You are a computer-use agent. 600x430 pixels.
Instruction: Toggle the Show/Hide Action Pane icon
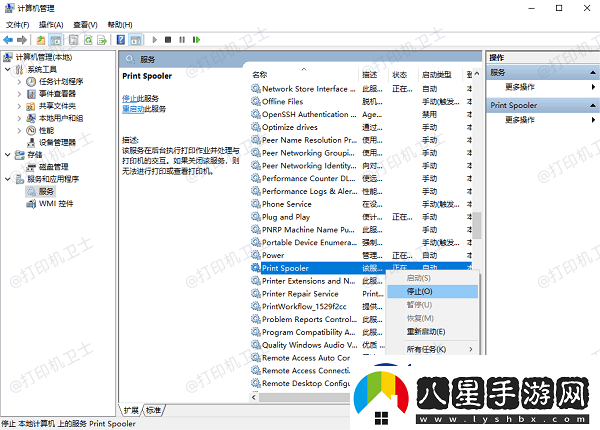pos(135,40)
